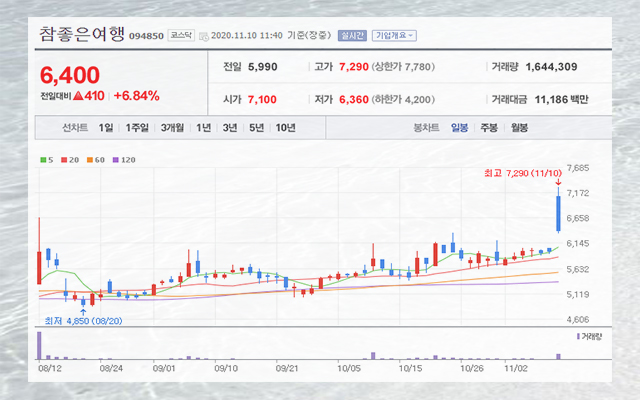640x400 pixels.
Task: Click the 6,145 price axis label
Action: tap(578, 244)
